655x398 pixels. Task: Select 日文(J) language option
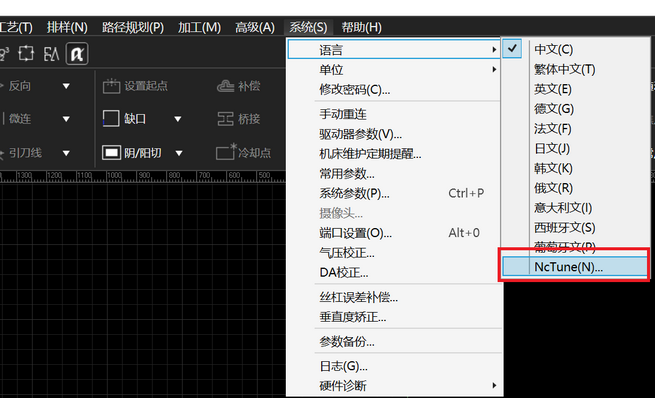576,148
